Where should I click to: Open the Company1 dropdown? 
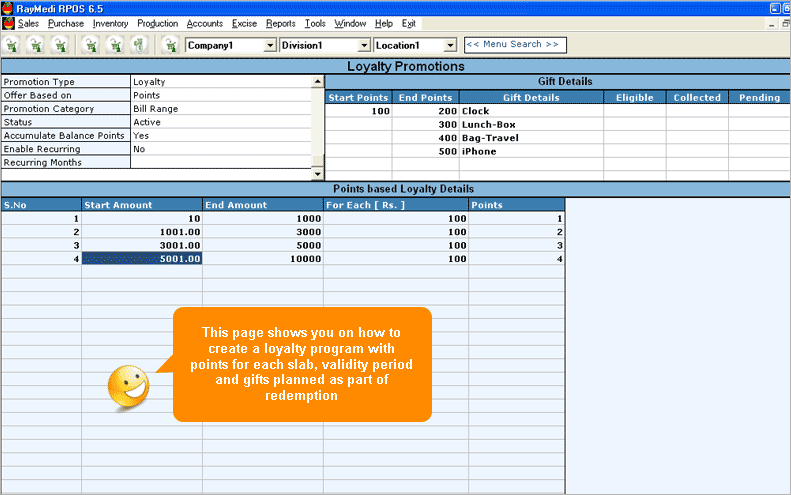(269, 46)
